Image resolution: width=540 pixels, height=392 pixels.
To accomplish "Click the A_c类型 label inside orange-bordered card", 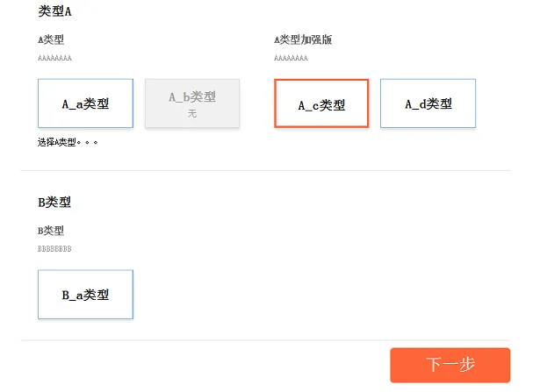I will tap(321, 105).
